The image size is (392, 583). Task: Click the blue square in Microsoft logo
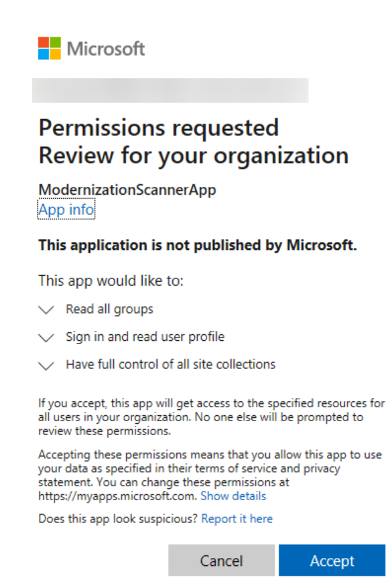42,54
